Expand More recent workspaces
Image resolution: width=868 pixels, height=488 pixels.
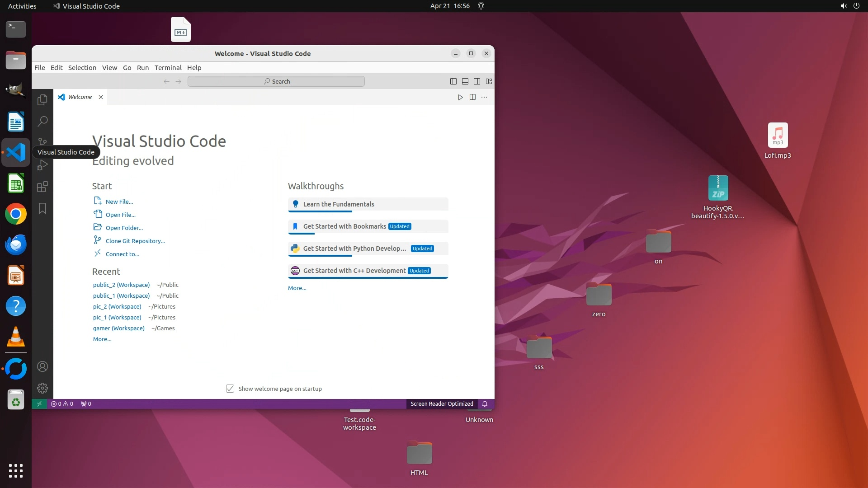pos(102,339)
